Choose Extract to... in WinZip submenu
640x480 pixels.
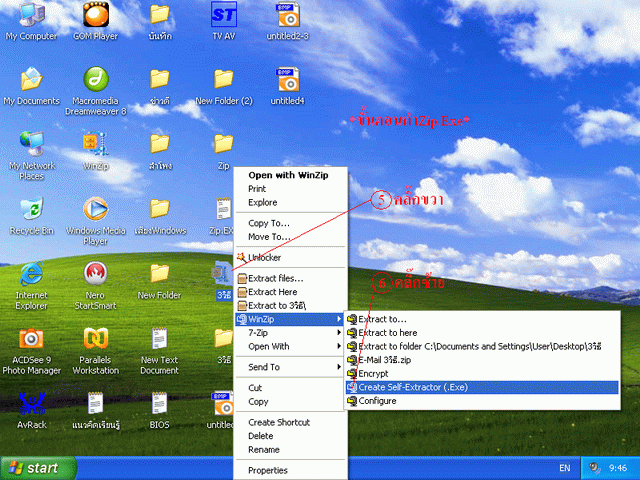[x=482, y=319]
